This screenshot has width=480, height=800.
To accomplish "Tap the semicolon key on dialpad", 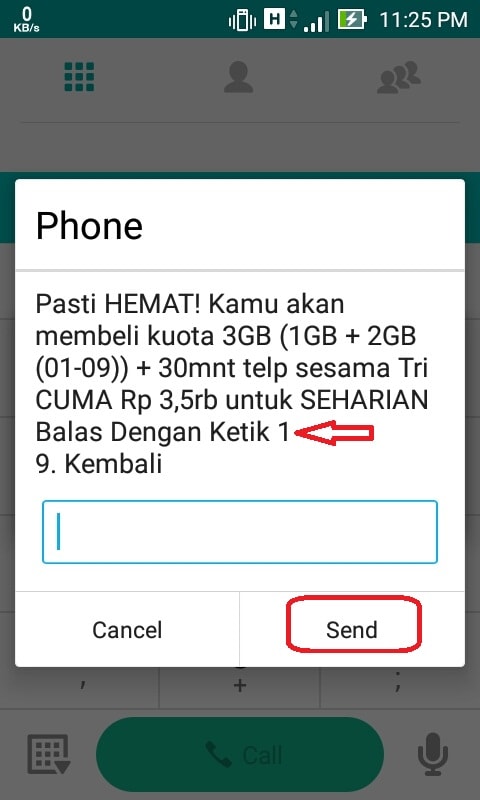I will coord(398,685).
